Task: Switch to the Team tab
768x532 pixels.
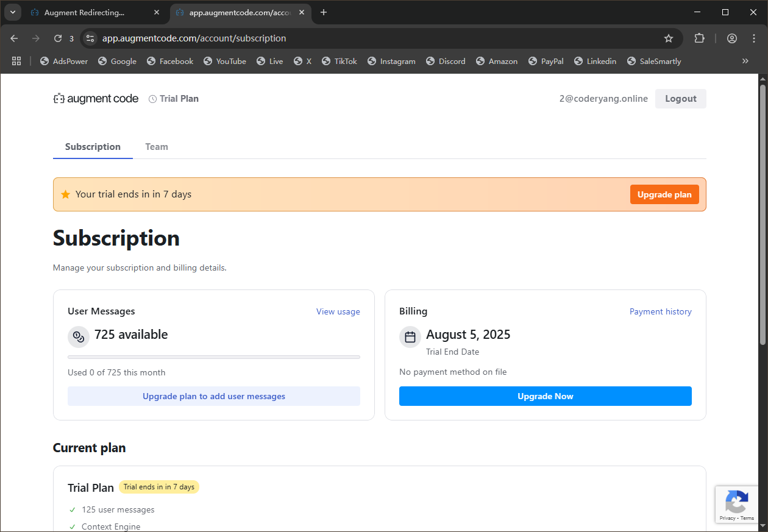Action: (x=157, y=147)
